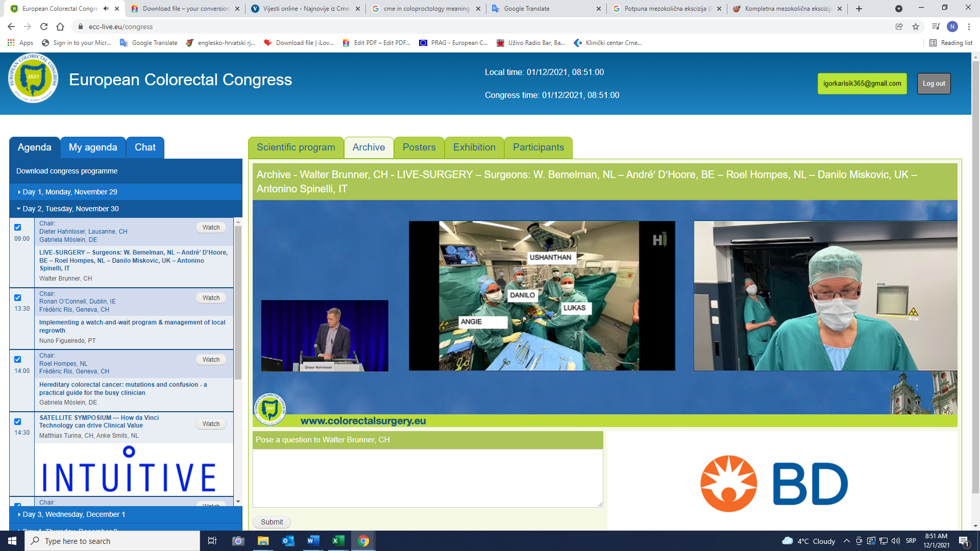Viewport: 980px width, 551px height.
Task: Click the European Colorectal Congress logo
Action: tap(33, 79)
